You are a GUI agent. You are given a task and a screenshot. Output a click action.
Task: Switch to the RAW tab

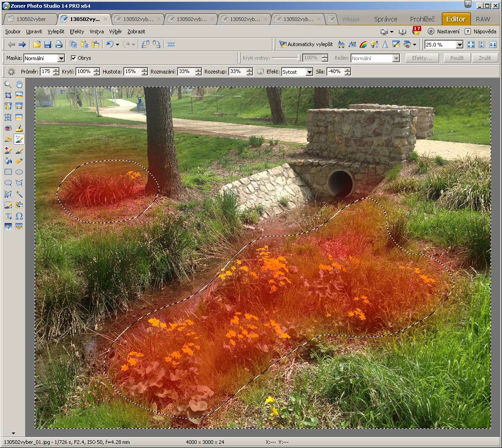(x=483, y=19)
